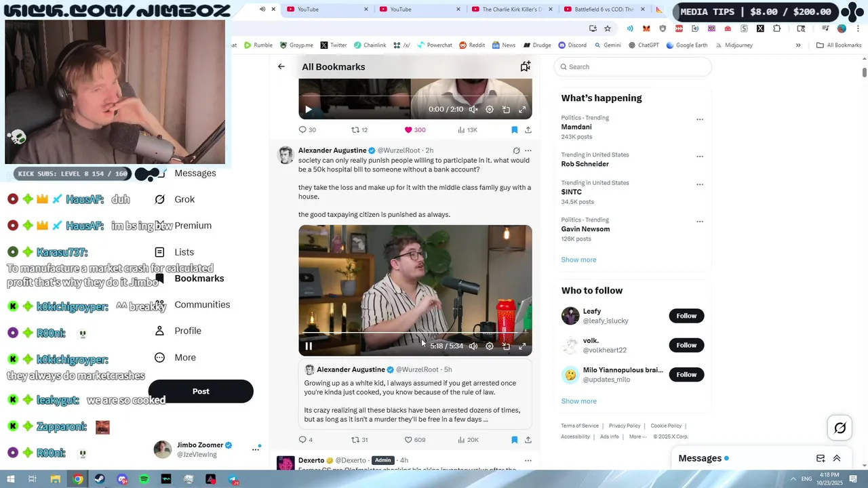
Task: Open Grok icon on Alexander Augustine's post
Action: pyautogui.click(x=516, y=150)
